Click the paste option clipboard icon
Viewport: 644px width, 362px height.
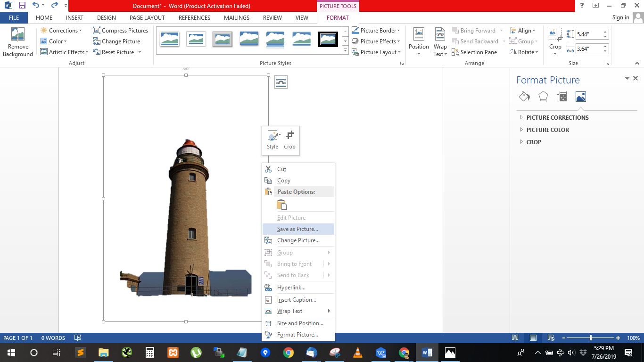coord(281,204)
